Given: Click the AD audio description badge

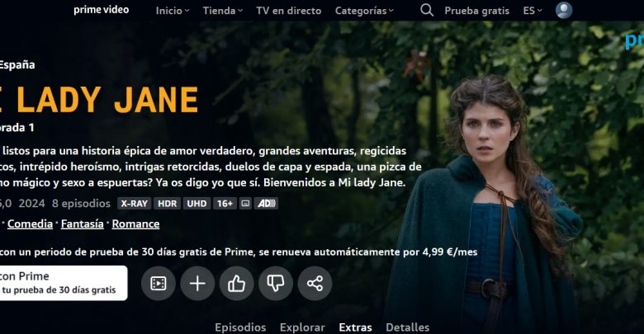Looking at the screenshot, I should point(266,204).
